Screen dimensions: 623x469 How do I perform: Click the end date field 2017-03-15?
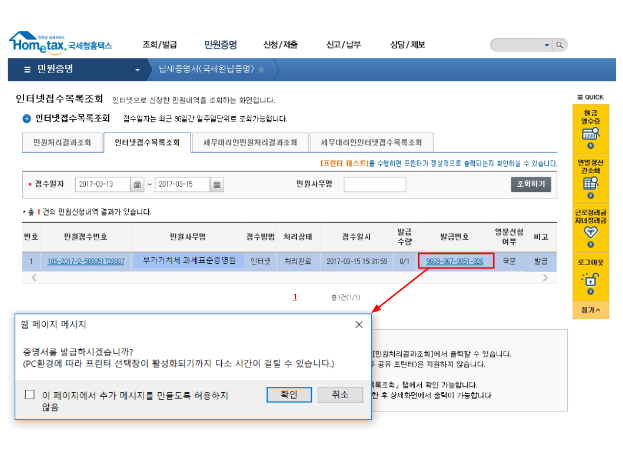point(182,184)
